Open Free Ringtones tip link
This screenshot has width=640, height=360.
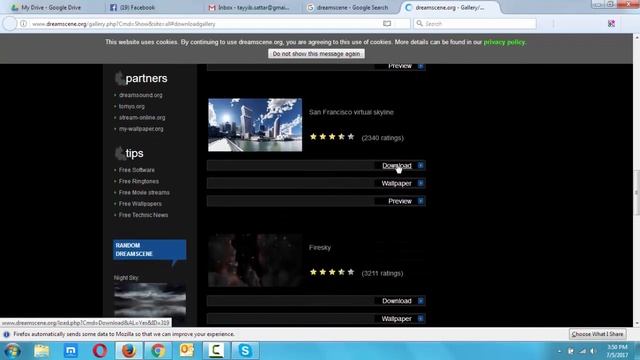pos(139,181)
